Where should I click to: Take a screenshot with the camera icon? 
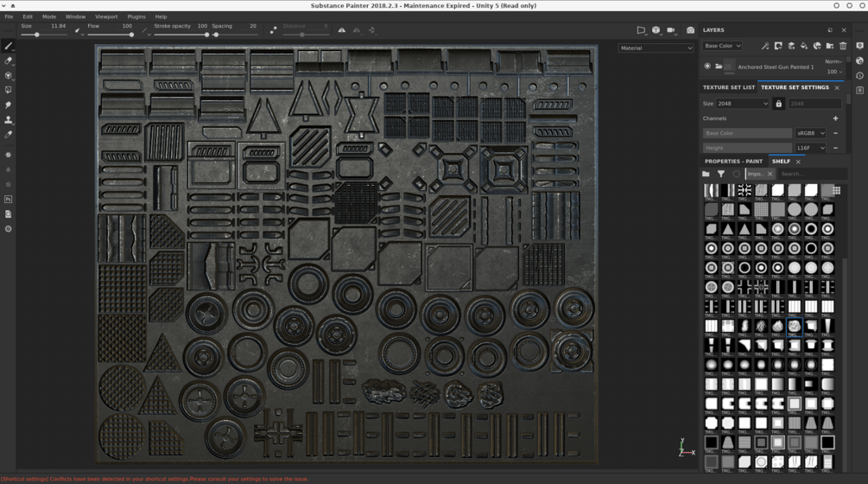690,30
